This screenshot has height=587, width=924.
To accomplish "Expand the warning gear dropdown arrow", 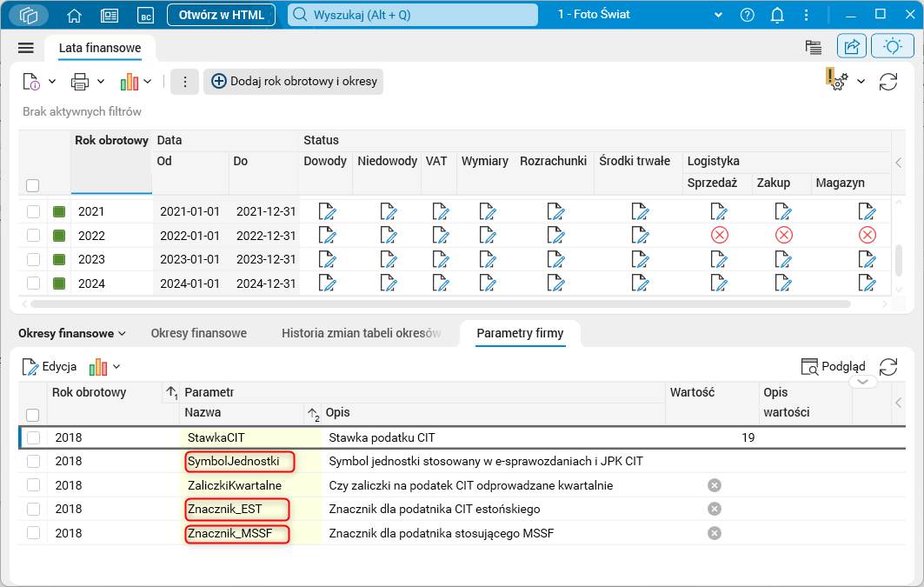I will (x=861, y=82).
